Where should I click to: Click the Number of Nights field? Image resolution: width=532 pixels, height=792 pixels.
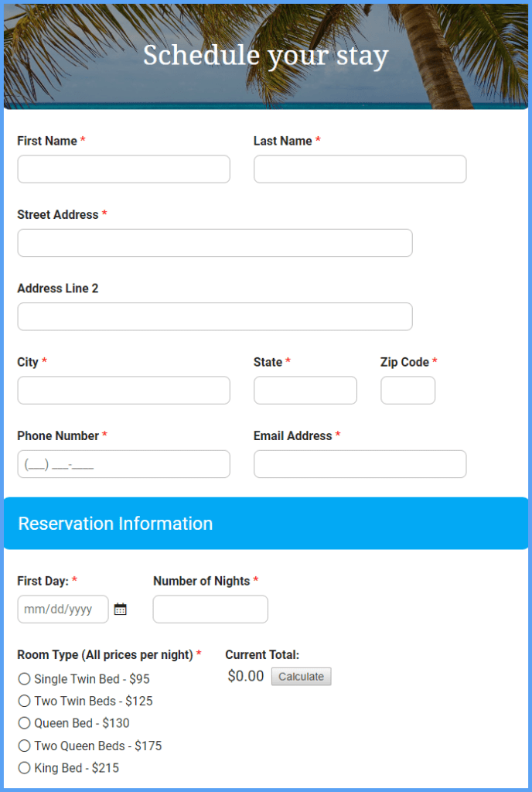210,609
